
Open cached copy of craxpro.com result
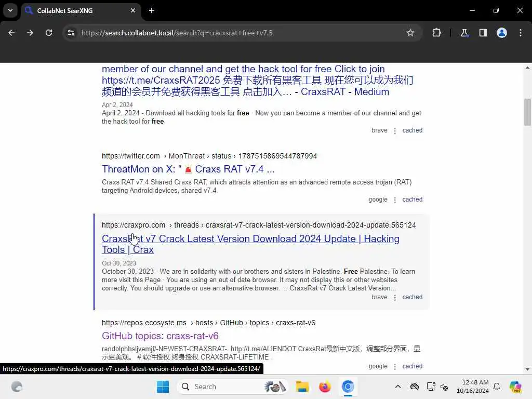412,297
